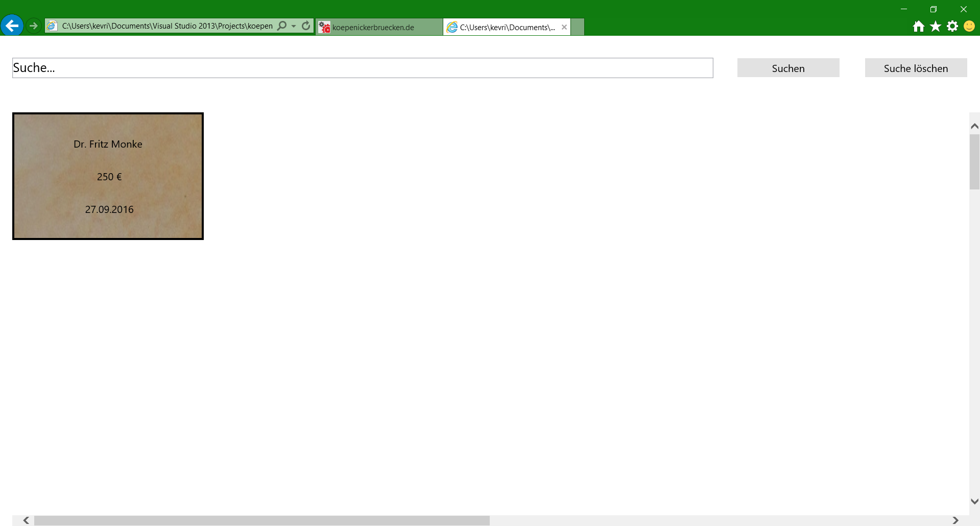Click the horizontal scrollbar left arrow
The height and width of the screenshot is (526, 980).
tap(26, 520)
